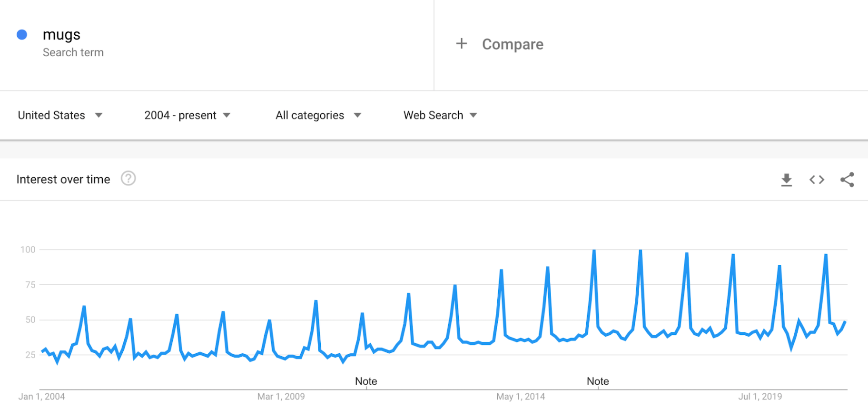868x419 pixels.
Task: Click the plus icon beside Compare
Action: [461, 44]
